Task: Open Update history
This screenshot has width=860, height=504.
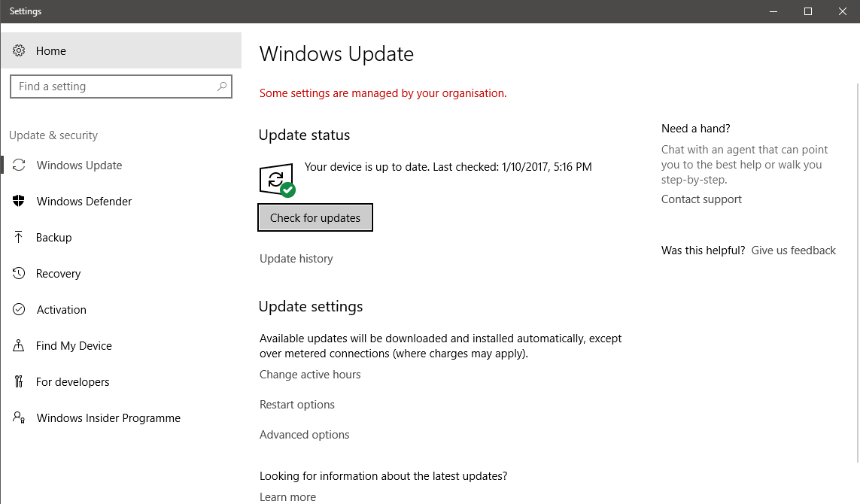Action: click(x=296, y=259)
